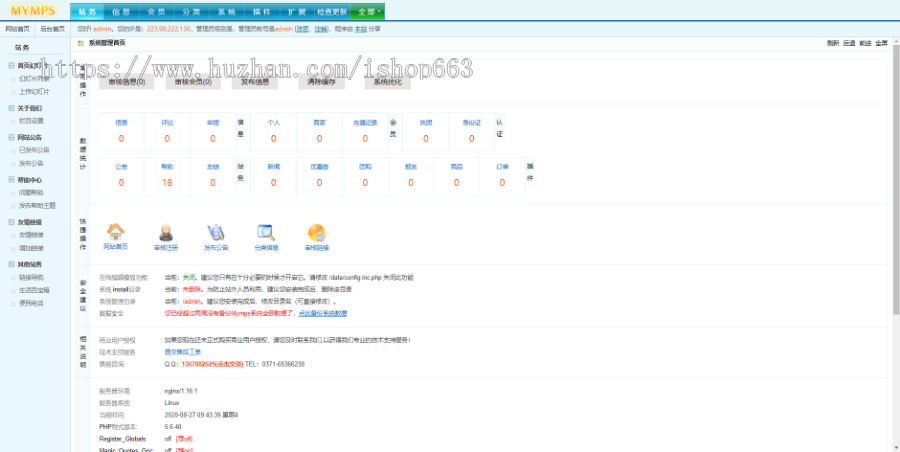Collapse the 网站公告 sidebar section

point(11,136)
